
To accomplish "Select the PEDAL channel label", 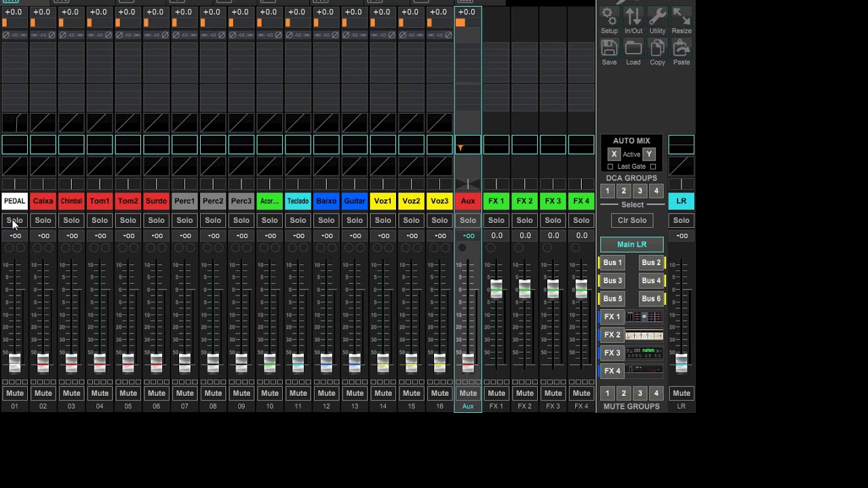I will coord(14,201).
